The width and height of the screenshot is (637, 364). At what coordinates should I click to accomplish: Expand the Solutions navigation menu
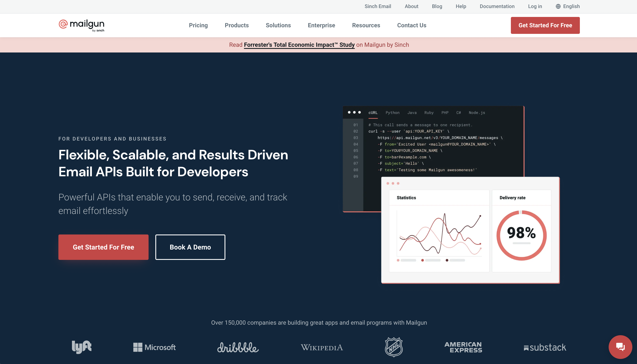[278, 25]
